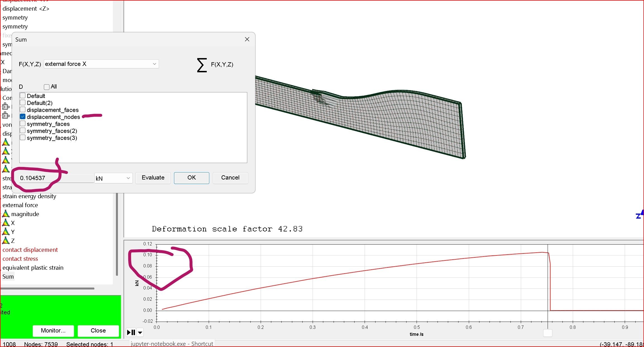
Task: Check the All checkbox
Action: (47, 87)
